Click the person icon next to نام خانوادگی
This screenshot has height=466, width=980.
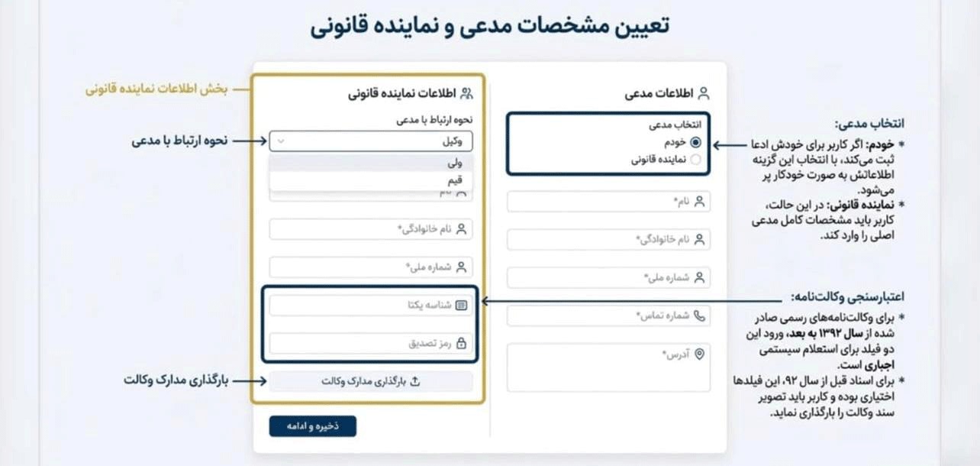tap(700, 239)
